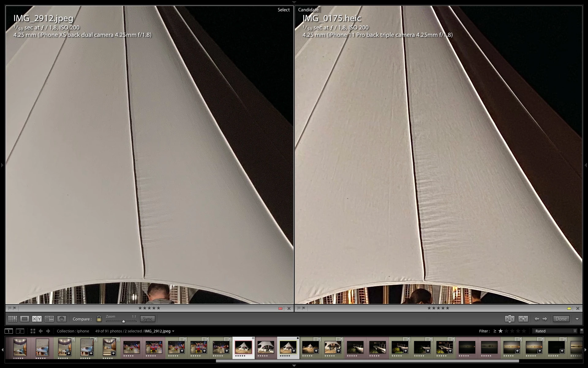Switch to Loupe view
588x368 pixels.
click(x=25, y=319)
